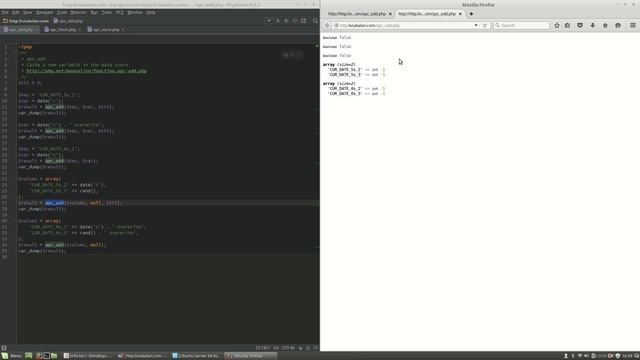Toggle tool window buttons icon in PhpStorm status bar

pyautogui.click(x=4, y=348)
